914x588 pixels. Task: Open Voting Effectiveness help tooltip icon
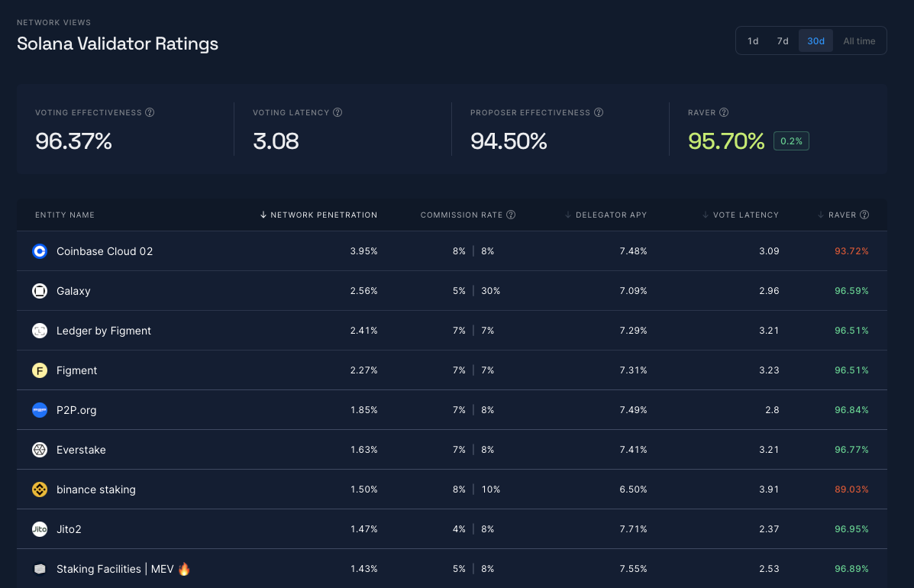pyautogui.click(x=150, y=112)
